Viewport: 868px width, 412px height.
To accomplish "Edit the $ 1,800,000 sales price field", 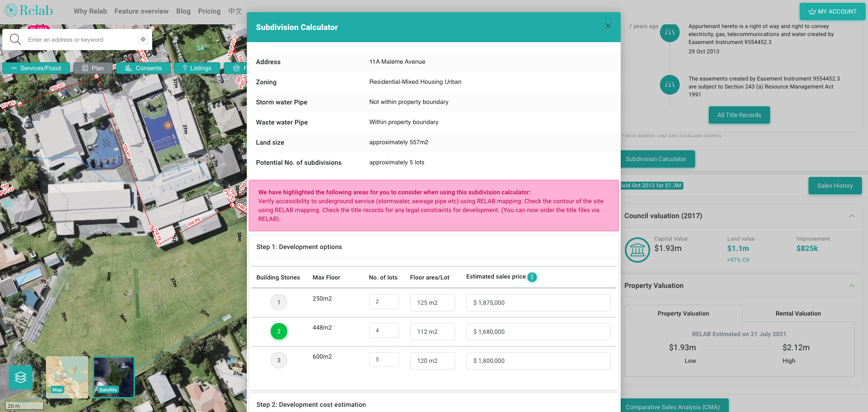I will [539, 360].
